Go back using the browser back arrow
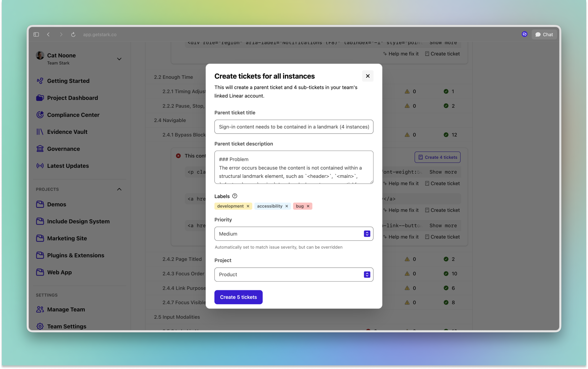This screenshot has height=369, width=588. click(x=48, y=34)
